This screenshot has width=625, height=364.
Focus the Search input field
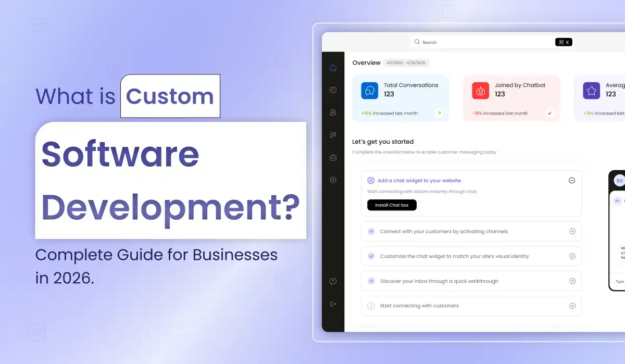[x=492, y=42]
